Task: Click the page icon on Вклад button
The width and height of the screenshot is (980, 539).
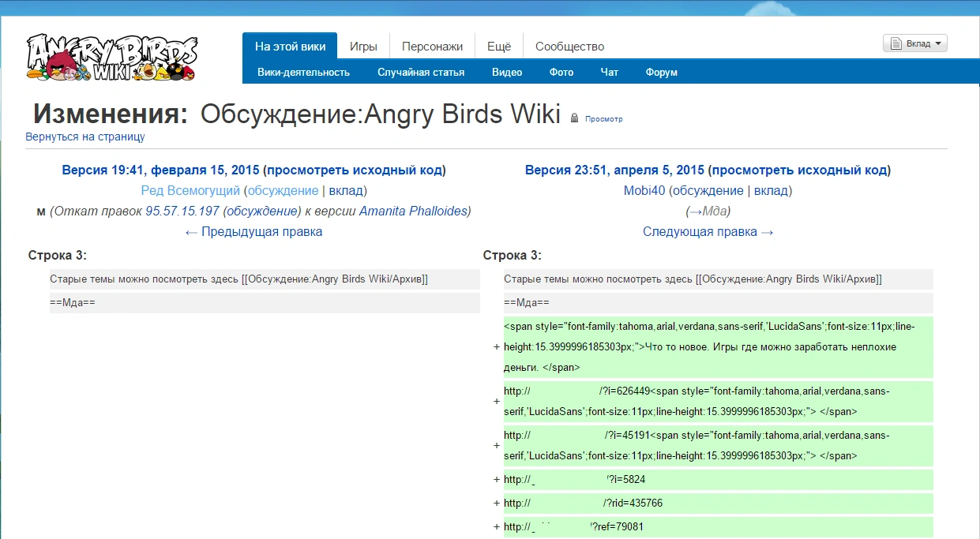Action: (896, 44)
